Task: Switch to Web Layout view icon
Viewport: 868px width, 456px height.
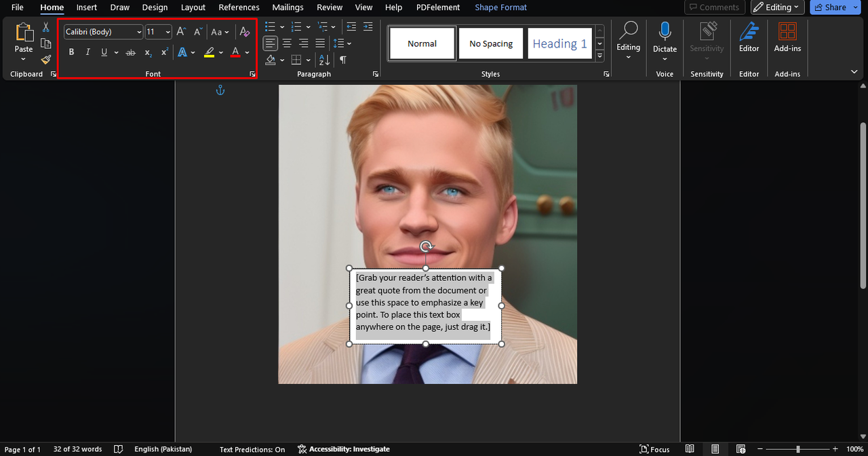Action: 741,449
